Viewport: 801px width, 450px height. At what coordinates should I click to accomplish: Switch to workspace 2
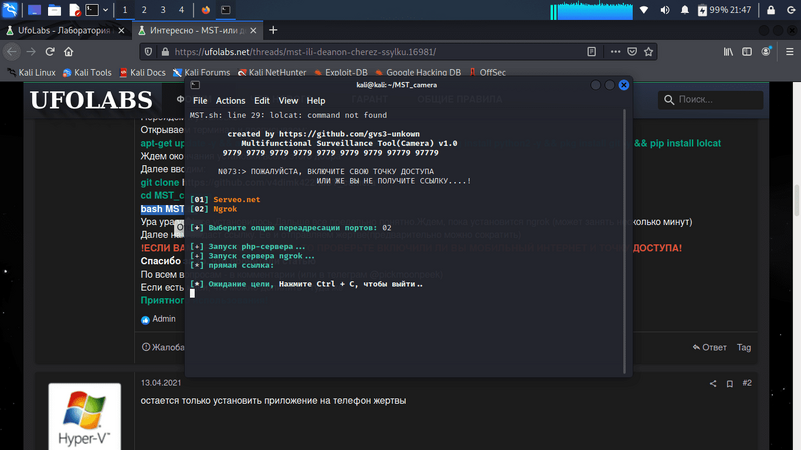144,10
